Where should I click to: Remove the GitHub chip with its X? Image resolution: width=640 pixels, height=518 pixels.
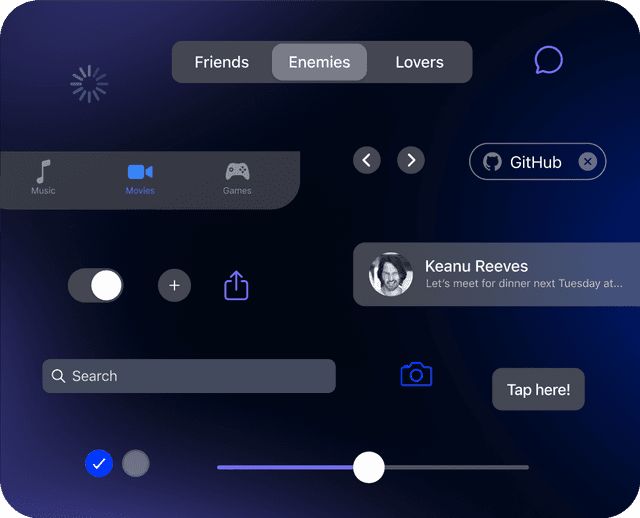tap(588, 162)
